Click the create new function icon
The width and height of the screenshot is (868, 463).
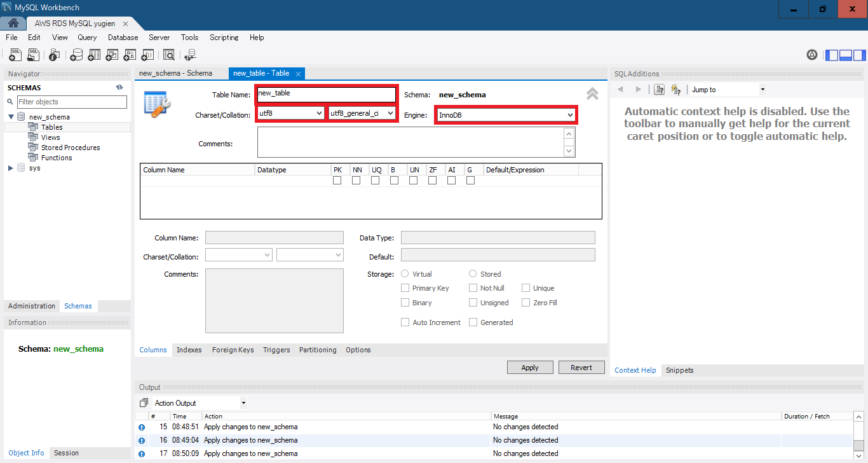[x=147, y=55]
